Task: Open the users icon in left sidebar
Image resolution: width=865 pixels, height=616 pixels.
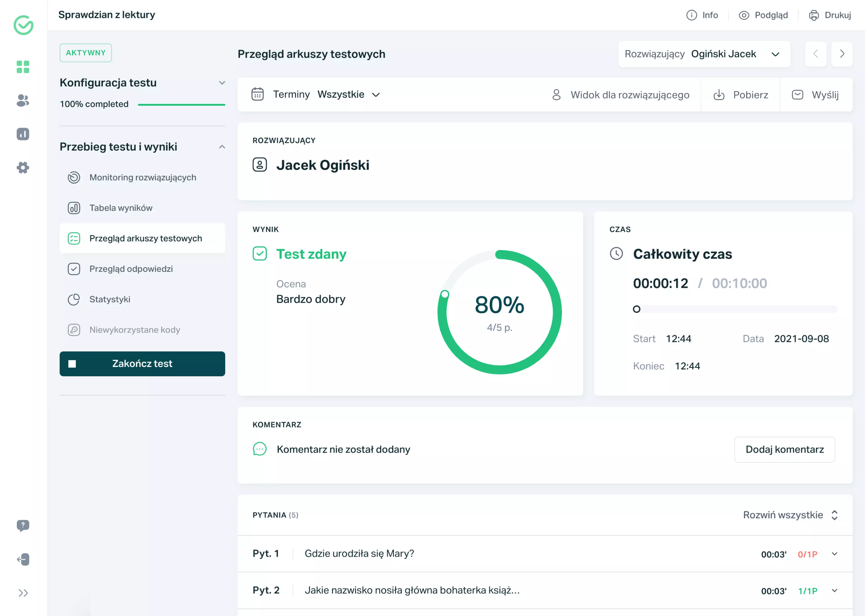Action: (23, 101)
